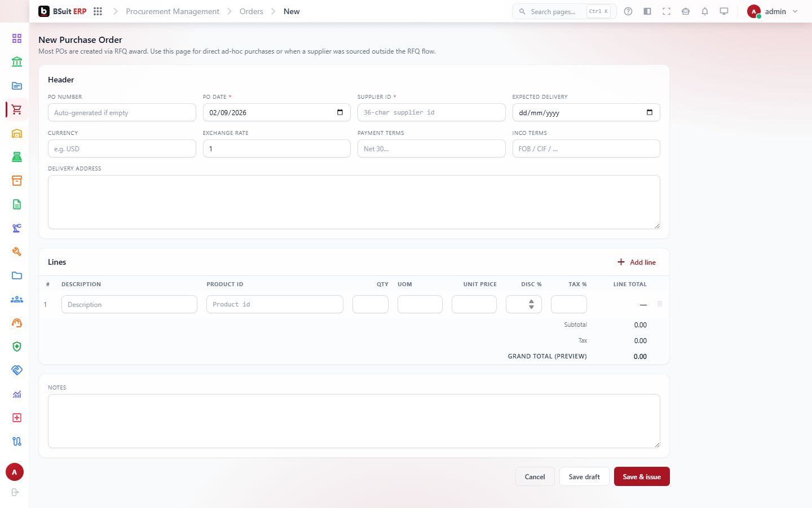Screen dimensions: 812x508
Task: Open the robot assistant icon
Action: coord(686,11)
